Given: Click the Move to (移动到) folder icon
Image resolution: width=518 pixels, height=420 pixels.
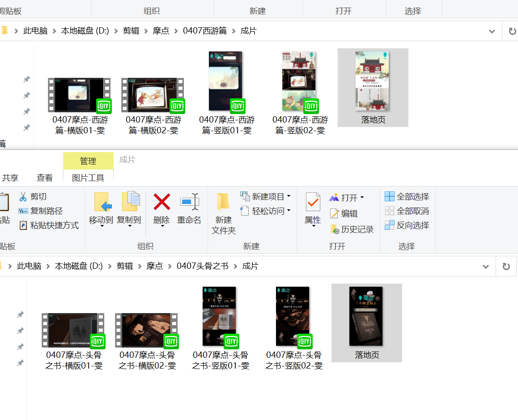Looking at the screenshot, I should click(x=102, y=202).
